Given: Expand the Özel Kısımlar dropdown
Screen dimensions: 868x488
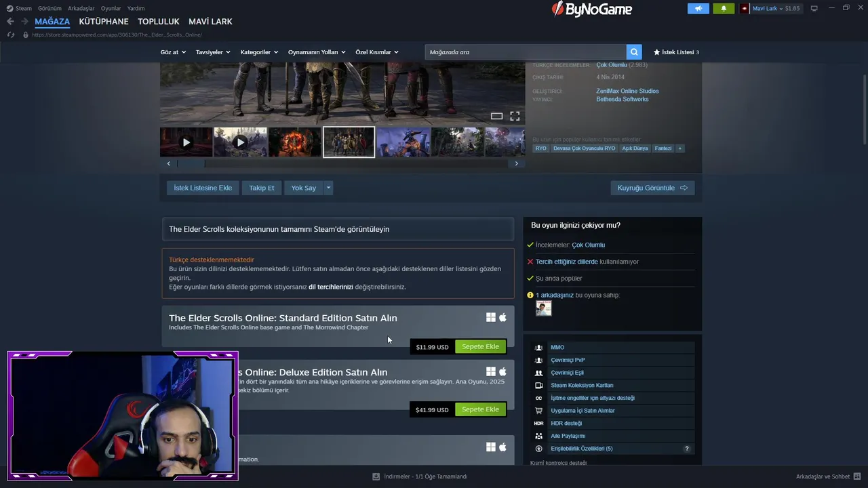Looking at the screenshot, I should [377, 52].
